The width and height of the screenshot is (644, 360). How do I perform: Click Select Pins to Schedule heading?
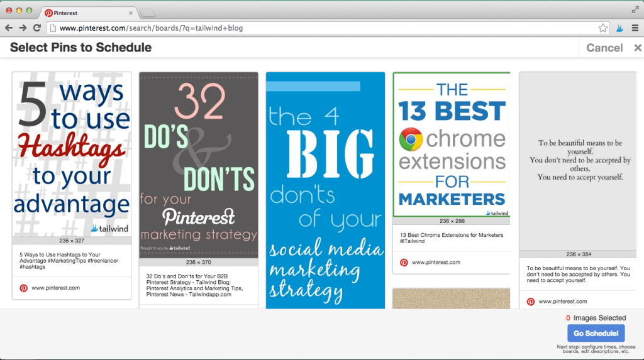pos(81,47)
